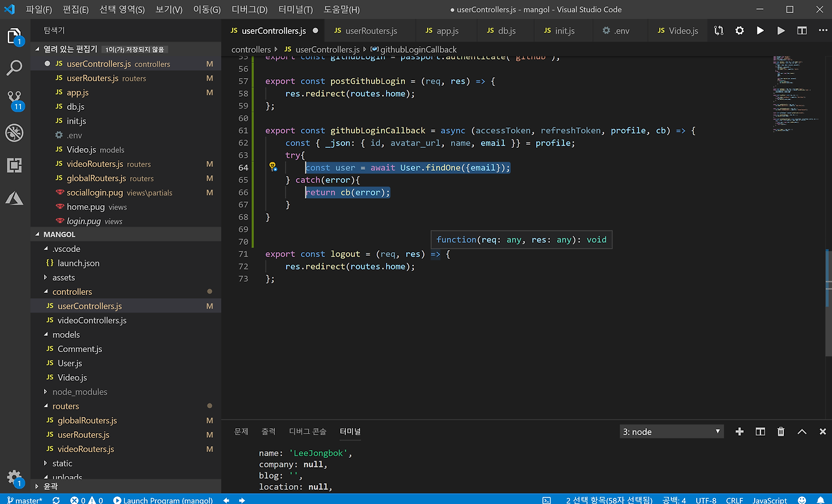Click the split editor icon

[802, 31]
